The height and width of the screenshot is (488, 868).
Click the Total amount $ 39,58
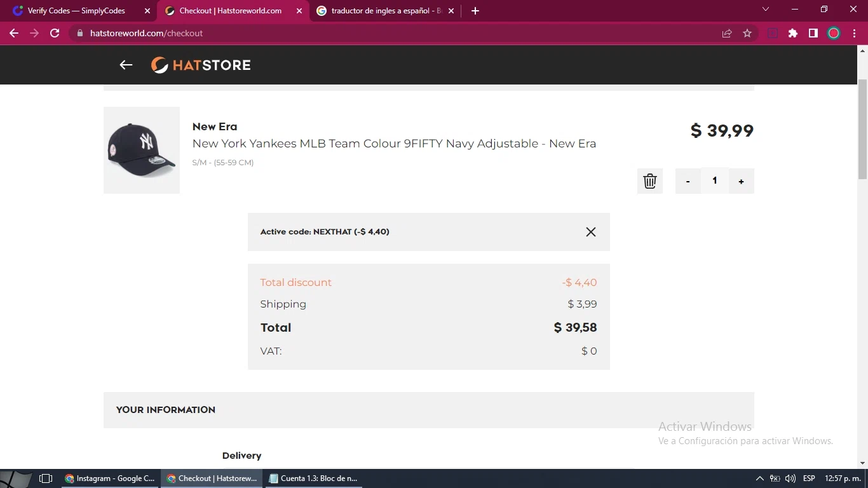pos(575,327)
